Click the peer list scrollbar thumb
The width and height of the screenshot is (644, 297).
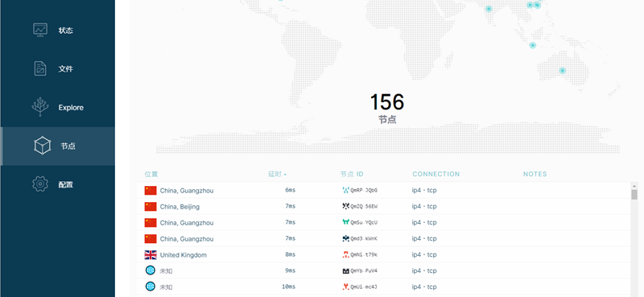click(634, 195)
